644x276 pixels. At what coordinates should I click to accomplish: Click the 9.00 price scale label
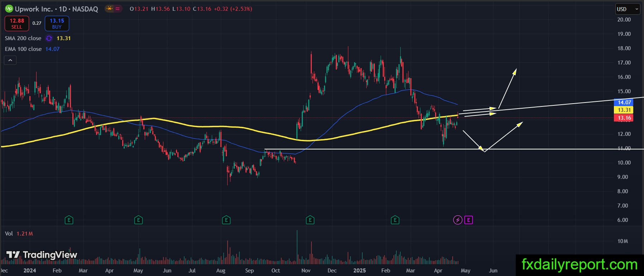(622, 177)
